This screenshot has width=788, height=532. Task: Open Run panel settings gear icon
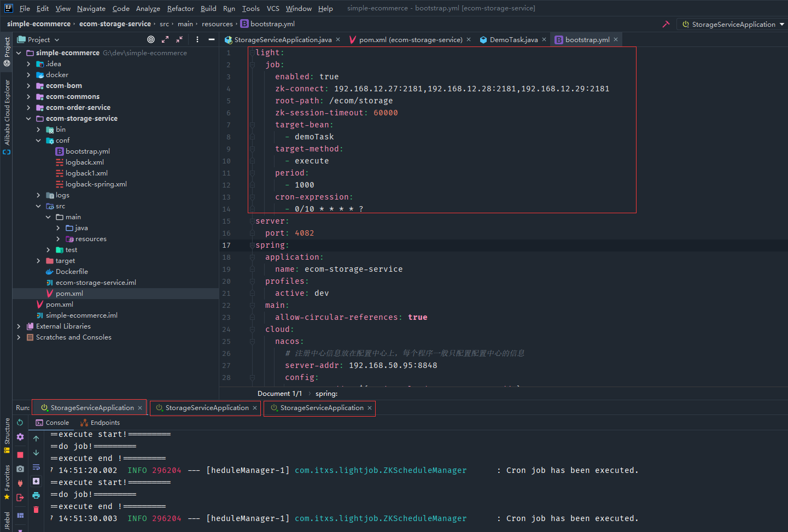(20, 437)
